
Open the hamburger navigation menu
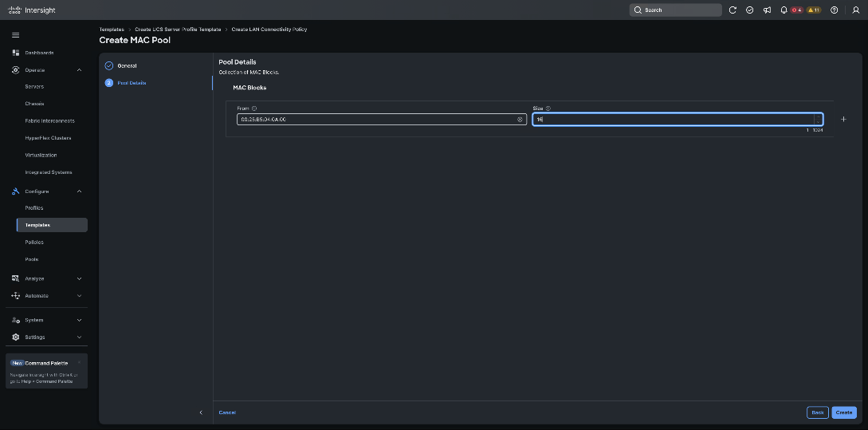(x=15, y=35)
